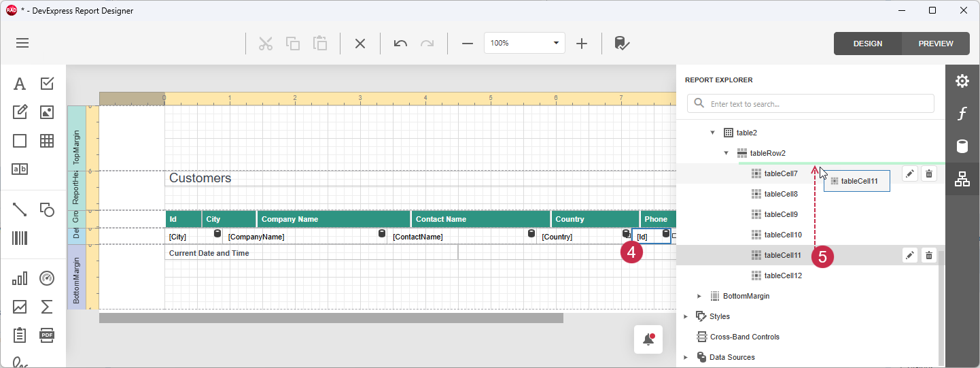Open the hamburger main menu
The image size is (980, 368).
click(x=22, y=43)
